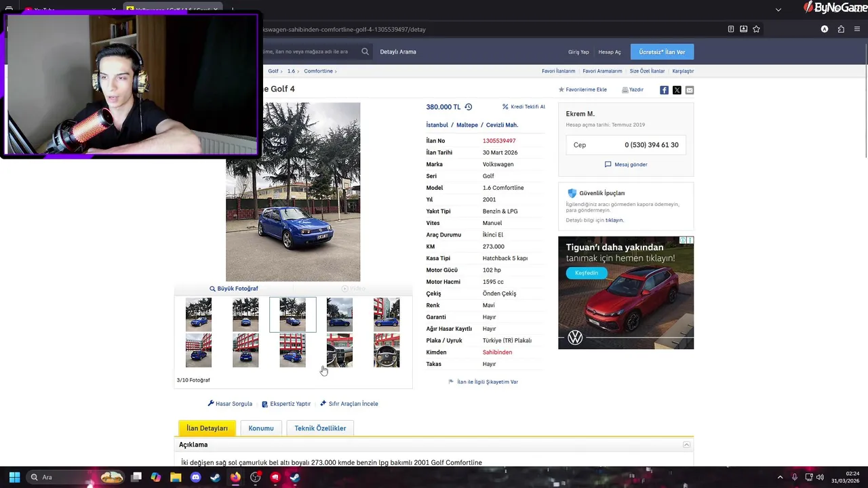Open the Windows Start menu
Image resolution: width=868 pixels, height=488 pixels.
click(x=14, y=477)
